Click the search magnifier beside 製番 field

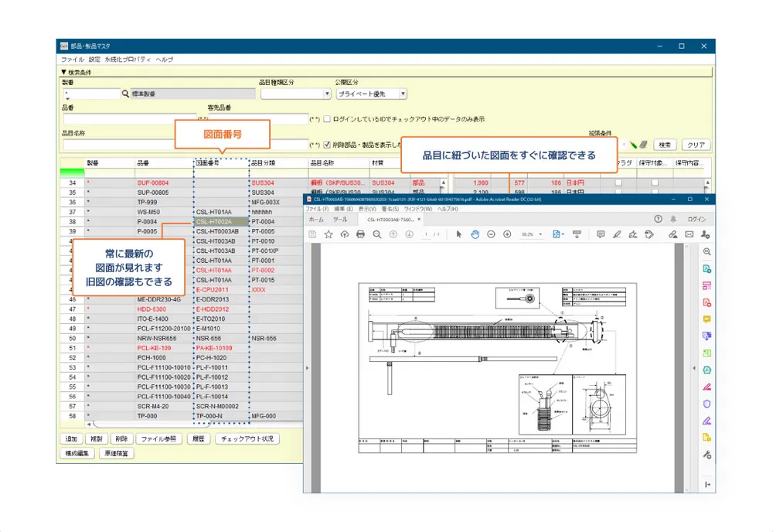(125, 94)
